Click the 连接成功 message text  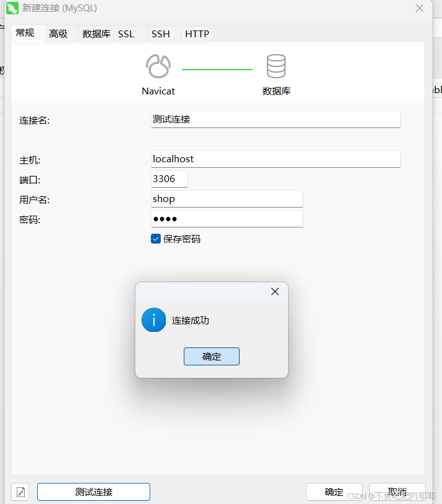coord(191,321)
